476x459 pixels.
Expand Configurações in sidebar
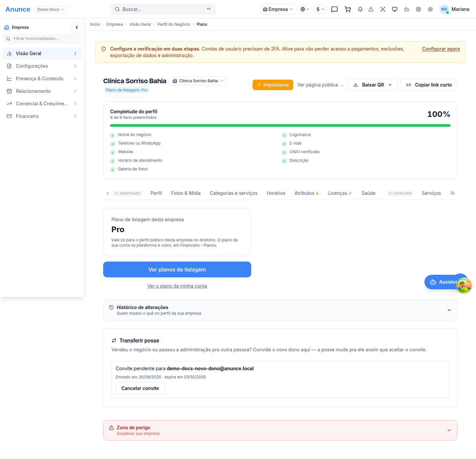[x=42, y=66]
